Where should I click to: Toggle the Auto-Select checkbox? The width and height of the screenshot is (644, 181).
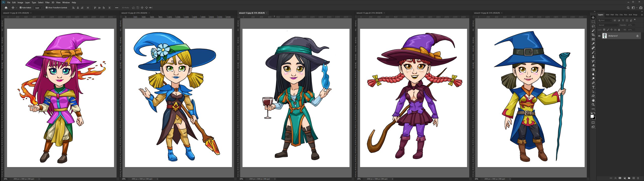pos(21,8)
